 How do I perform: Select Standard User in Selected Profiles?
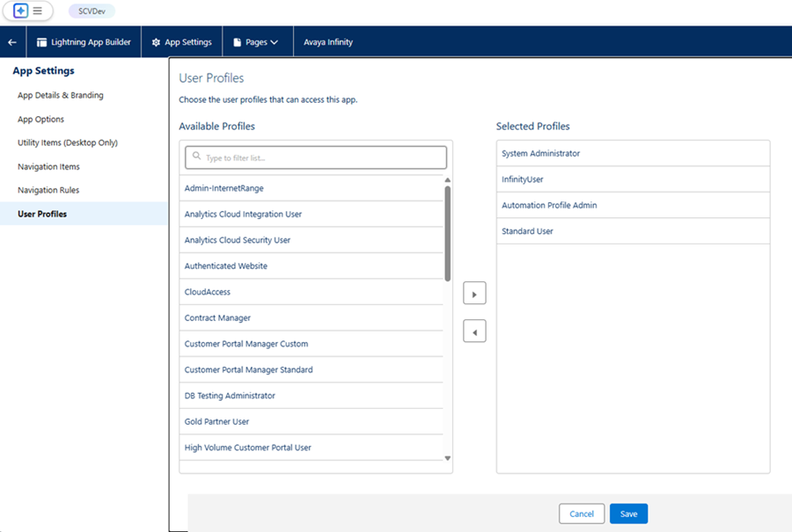(633, 231)
